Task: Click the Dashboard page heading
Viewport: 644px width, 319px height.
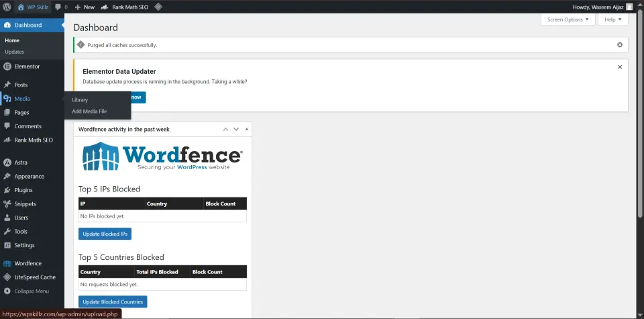Action: (95, 28)
